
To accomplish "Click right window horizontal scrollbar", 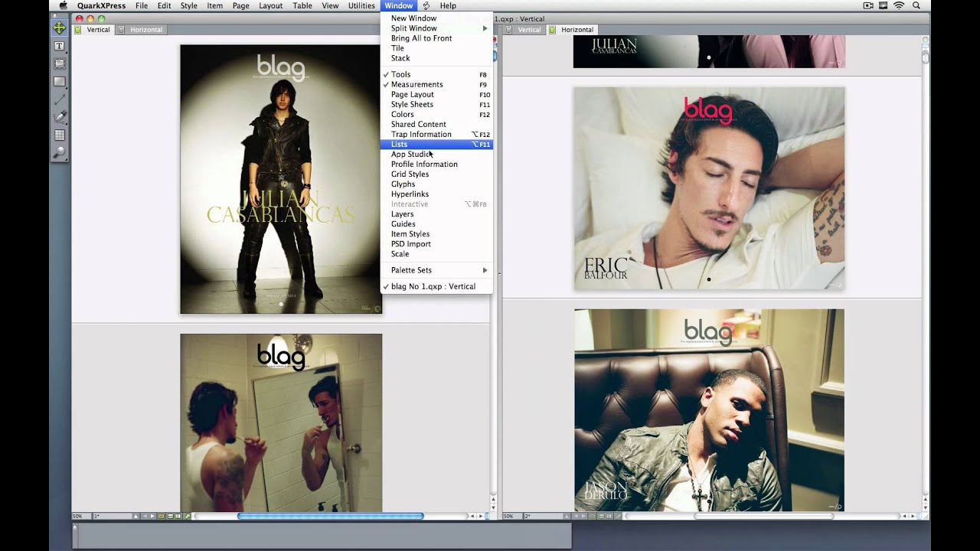I will 763,516.
